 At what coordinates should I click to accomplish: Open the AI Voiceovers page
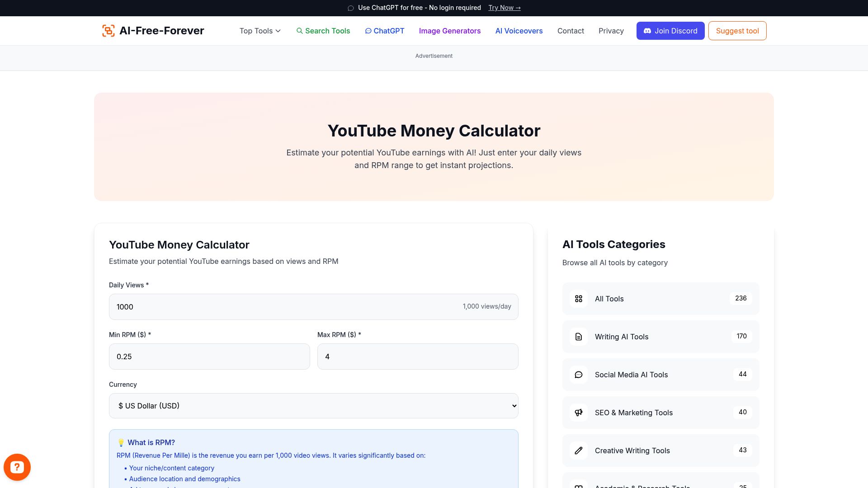519,31
